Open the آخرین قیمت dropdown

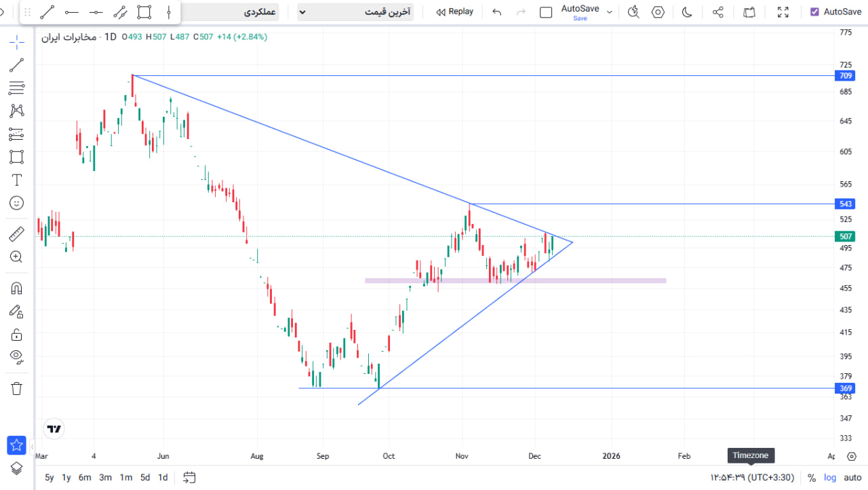click(x=355, y=12)
